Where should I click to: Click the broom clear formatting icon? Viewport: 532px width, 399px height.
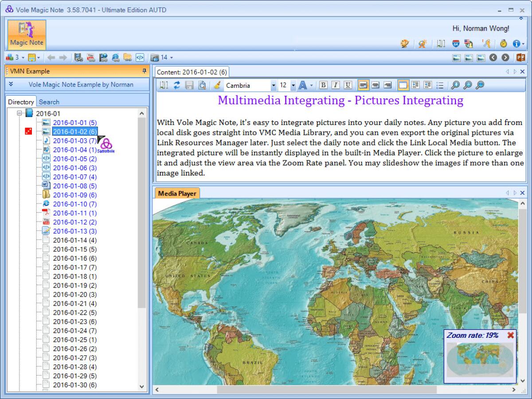tap(217, 86)
